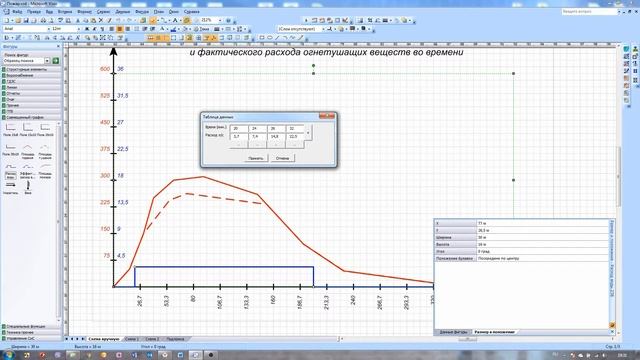Open the Окно menu
Screen dimensions: 640x360
[173, 12]
